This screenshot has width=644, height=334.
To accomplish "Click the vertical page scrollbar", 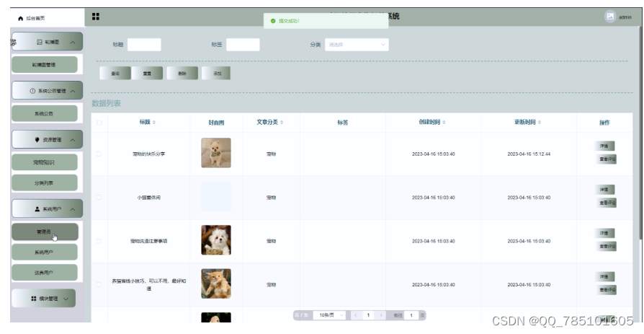I will [641, 131].
